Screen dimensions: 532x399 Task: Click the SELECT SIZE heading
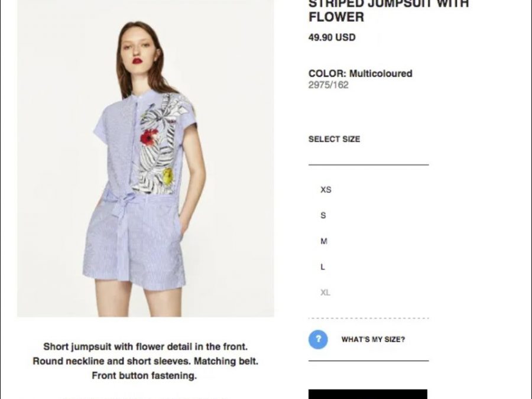334,139
